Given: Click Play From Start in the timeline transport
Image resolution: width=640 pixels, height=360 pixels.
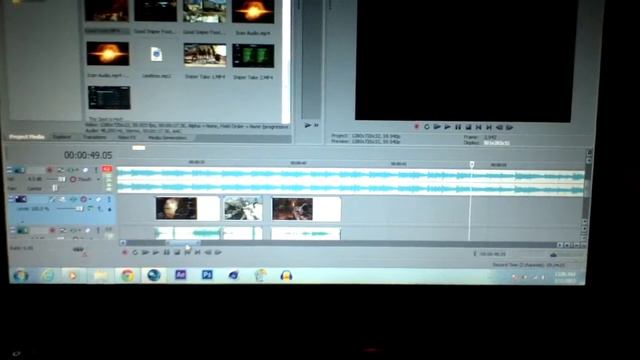Looking at the screenshot, I should click(x=145, y=253).
